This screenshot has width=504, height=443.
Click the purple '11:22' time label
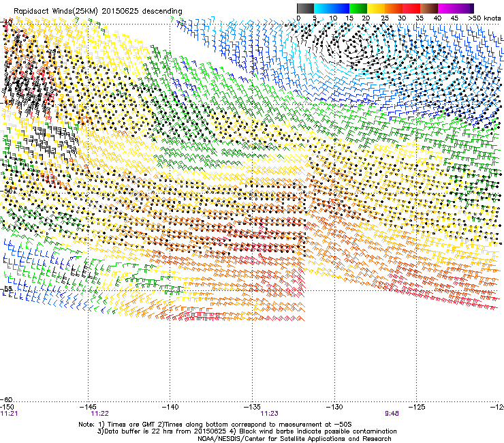coord(99,414)
